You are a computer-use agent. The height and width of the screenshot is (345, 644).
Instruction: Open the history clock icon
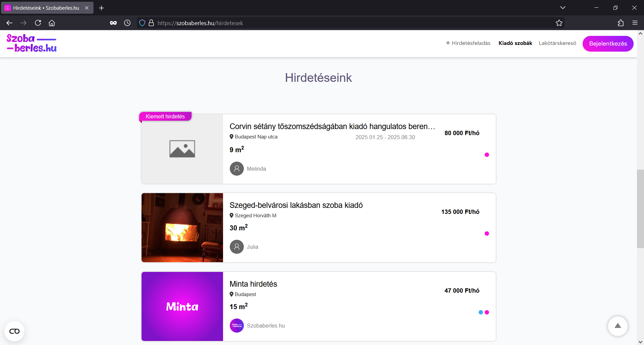[x=127, y=23]
